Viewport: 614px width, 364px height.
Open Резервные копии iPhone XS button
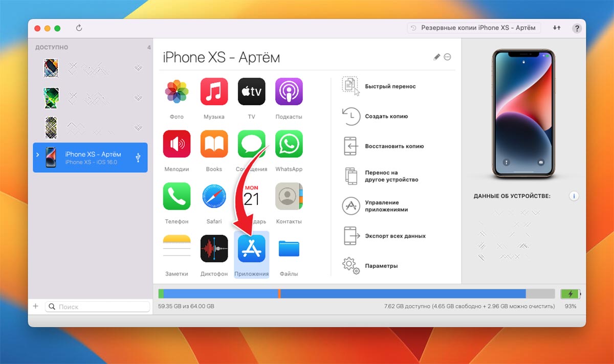click(474, 28)
